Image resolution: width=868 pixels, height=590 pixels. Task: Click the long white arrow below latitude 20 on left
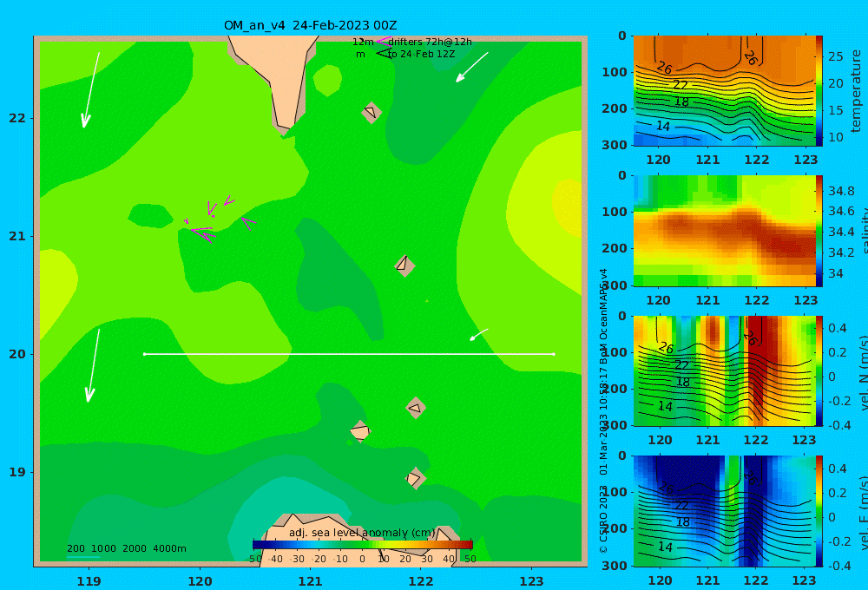pos(93,366)
